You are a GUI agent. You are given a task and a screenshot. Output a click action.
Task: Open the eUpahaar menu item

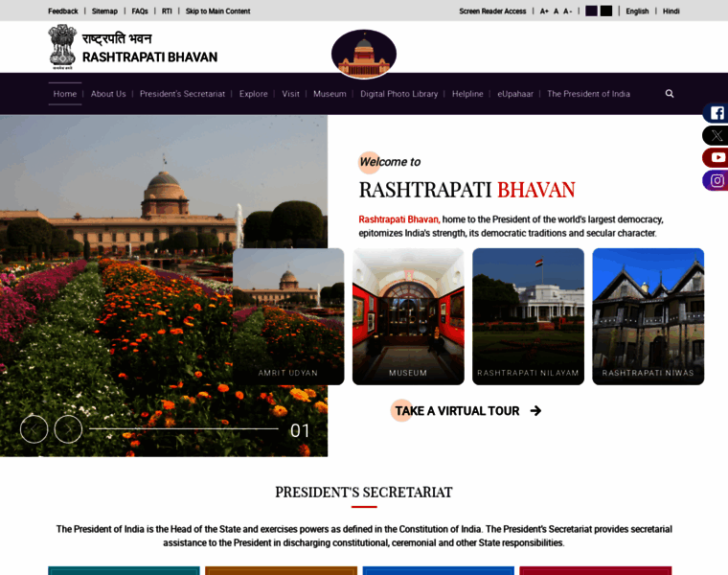[x=515, y=94]
